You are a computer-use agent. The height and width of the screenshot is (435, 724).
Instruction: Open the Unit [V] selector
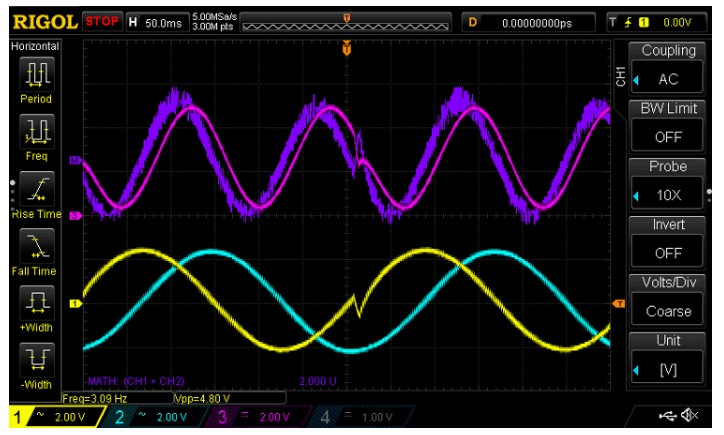pyautogui.click(x=668, y=369)
